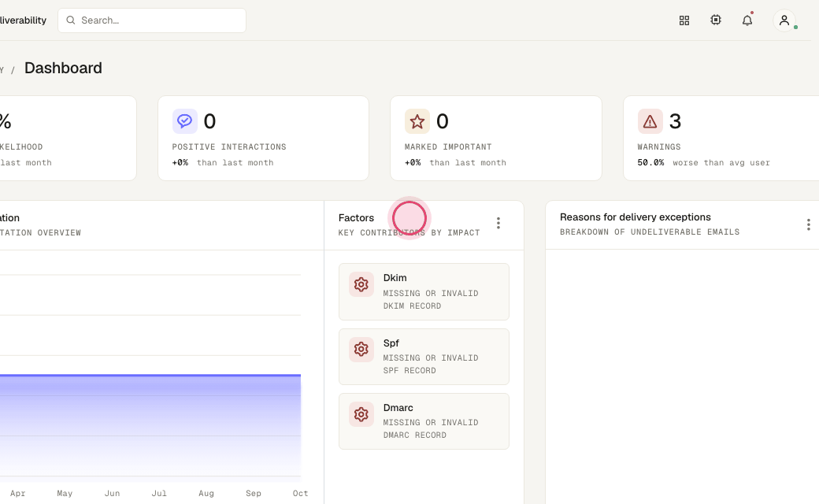Click the Marked Important stat card
The image size is (819, 504).
pos(495,139)
